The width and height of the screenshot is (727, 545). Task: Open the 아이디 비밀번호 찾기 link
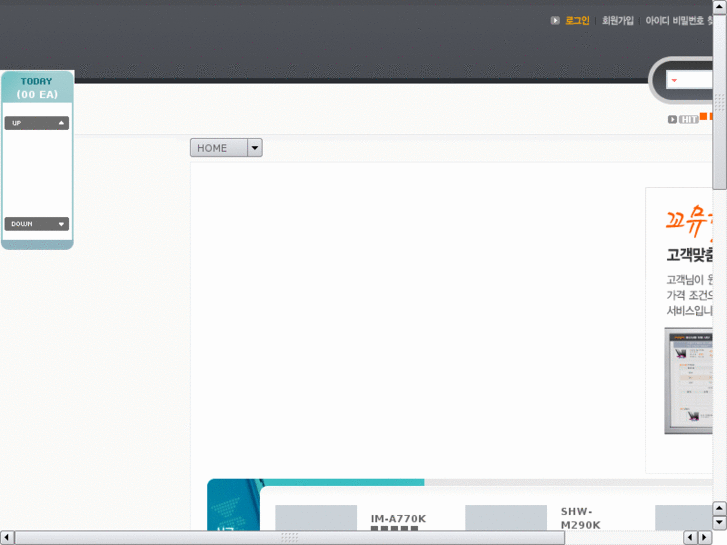[679, 20]
